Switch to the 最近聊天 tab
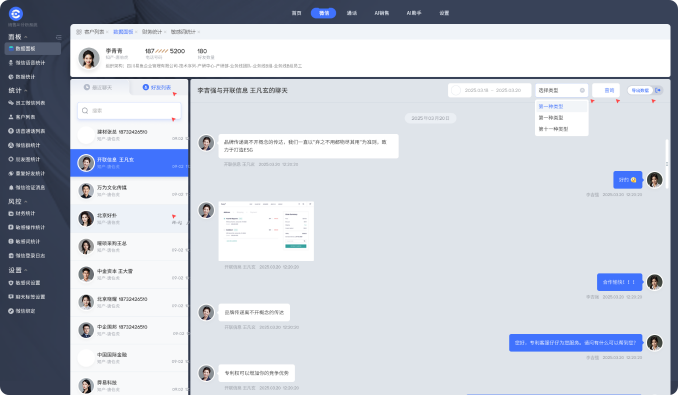Image resolution: width=678 pixels, height=395 pixels. (x=98, y=87)
